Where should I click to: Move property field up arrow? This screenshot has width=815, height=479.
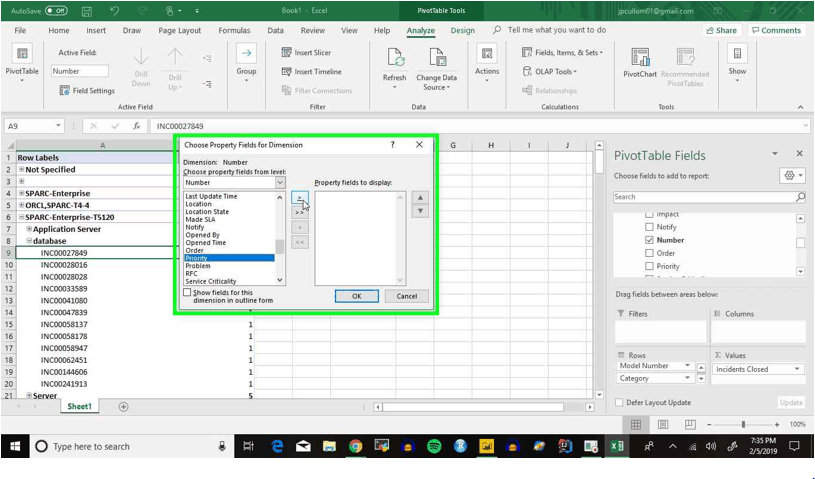click(420, 197)
